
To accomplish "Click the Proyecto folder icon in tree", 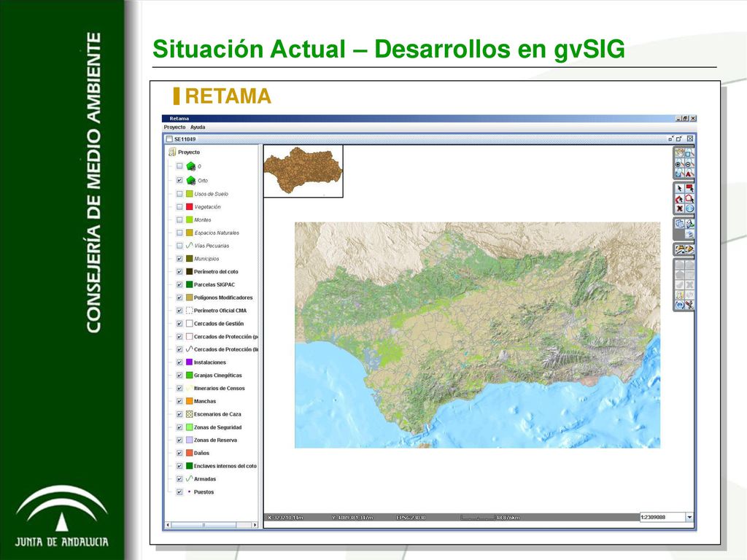I will point(172,152).
